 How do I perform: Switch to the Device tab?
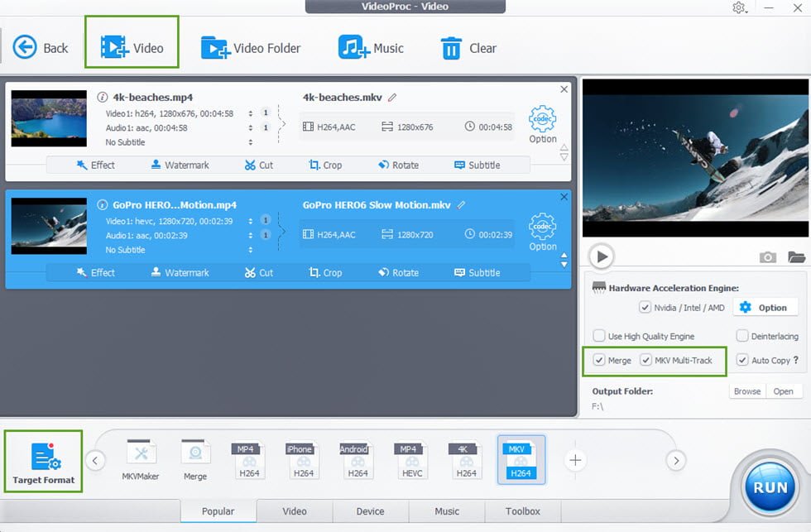370,511
